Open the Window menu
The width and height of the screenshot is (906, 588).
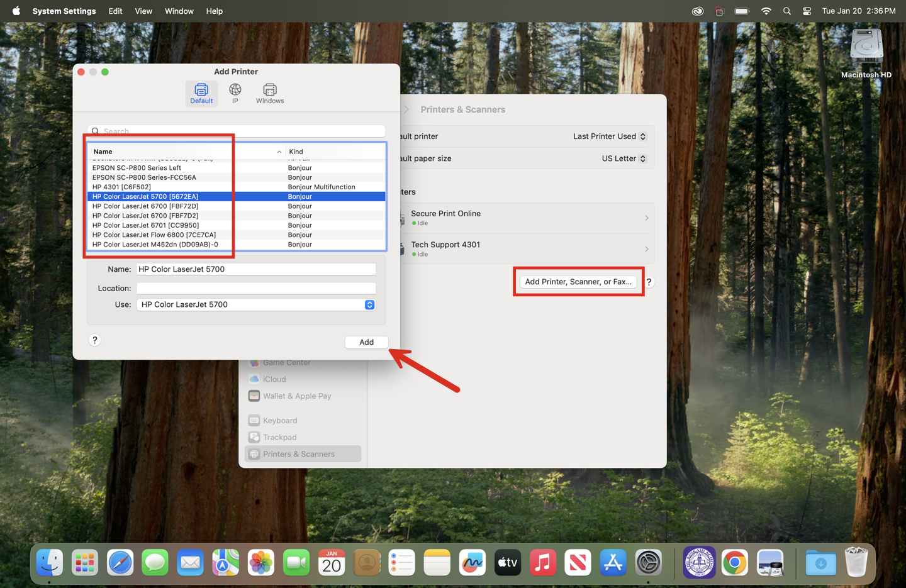pyautogui.click(x=179, y=11)
